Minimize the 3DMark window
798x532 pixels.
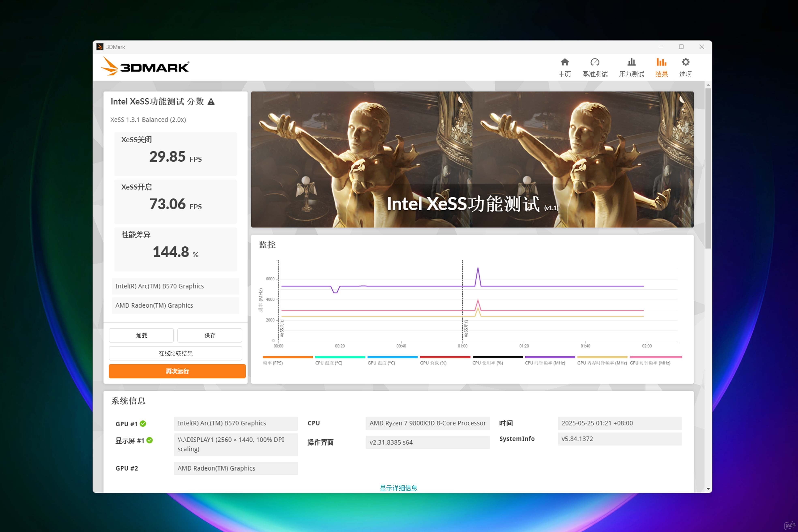coord(661,47)
